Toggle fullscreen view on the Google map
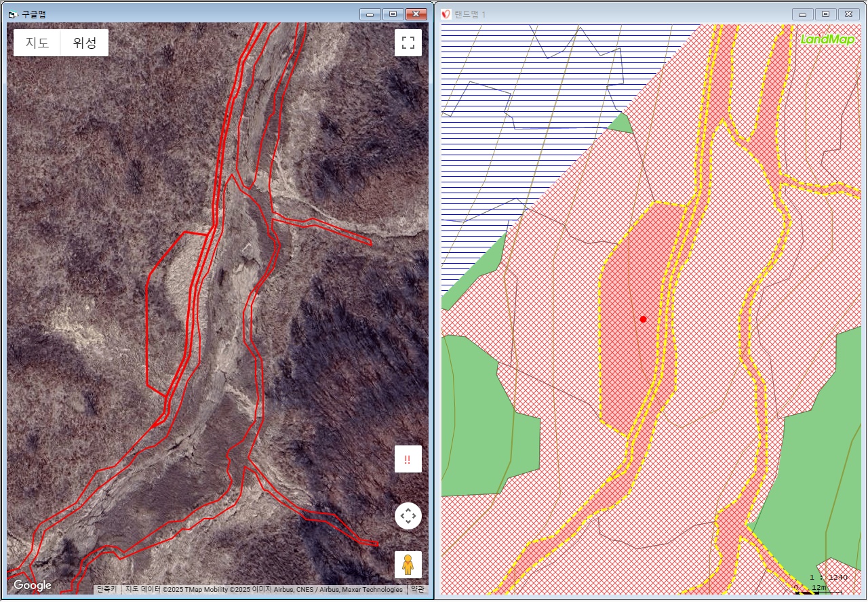 pos(408,43)
